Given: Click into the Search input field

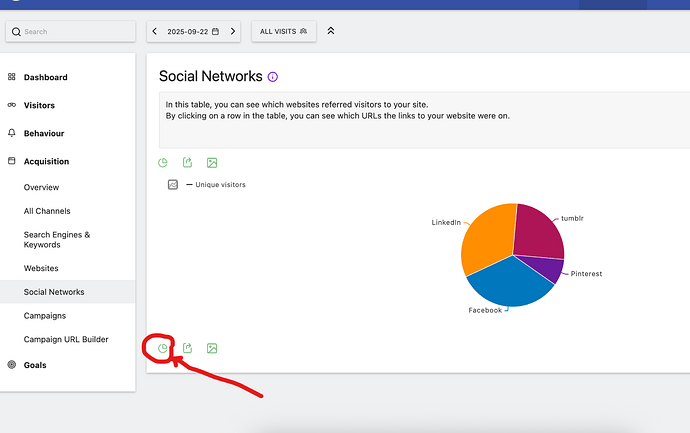Looking at the screenshot, I should tap(76, 32).
